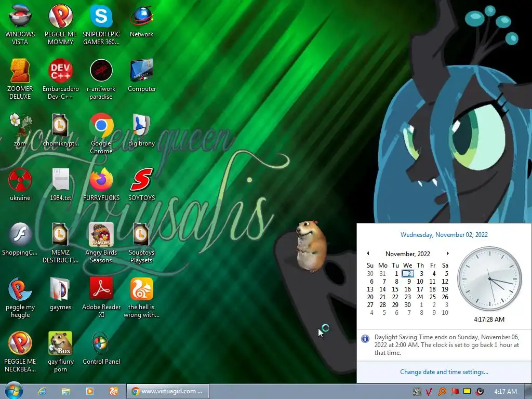The height and width of the screenshot is (399, 532).
Task: Select November 27 in calendar
Action: (370, 304)
